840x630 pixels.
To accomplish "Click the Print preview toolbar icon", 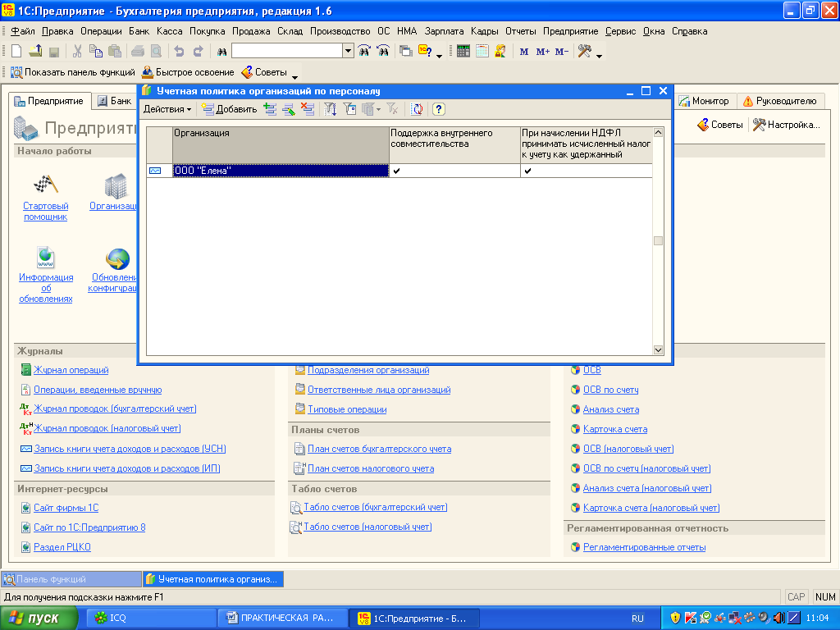I will click(156, 52).
